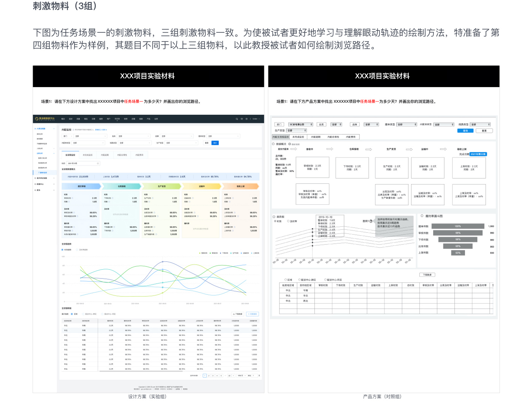Select 配送中心-同区 radio in the wireframe

coord(326,280)
